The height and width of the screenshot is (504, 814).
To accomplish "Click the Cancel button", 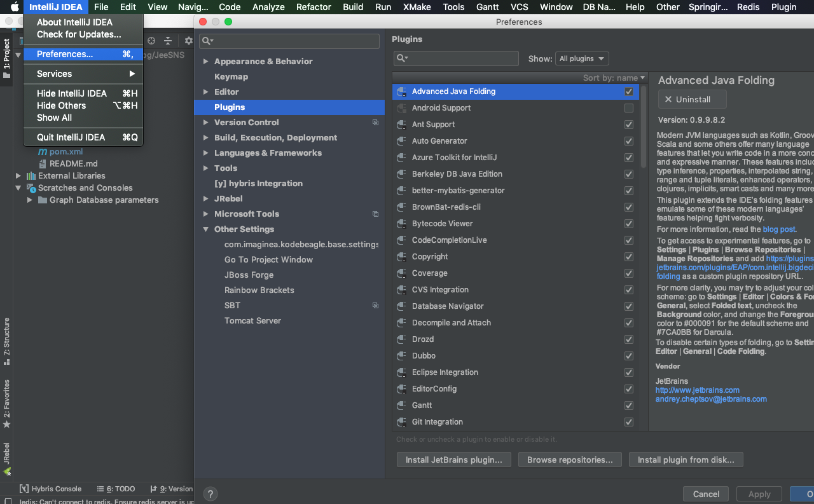I will (x=706, y=494).
